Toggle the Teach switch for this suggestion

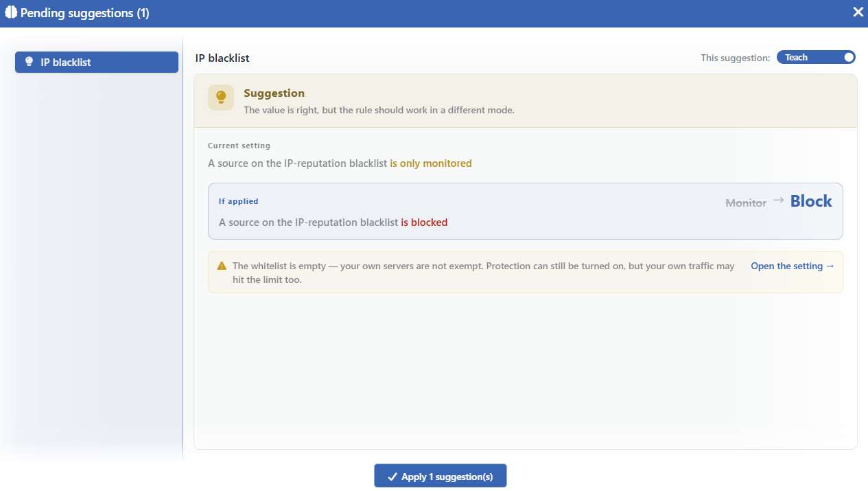point(817,58)
